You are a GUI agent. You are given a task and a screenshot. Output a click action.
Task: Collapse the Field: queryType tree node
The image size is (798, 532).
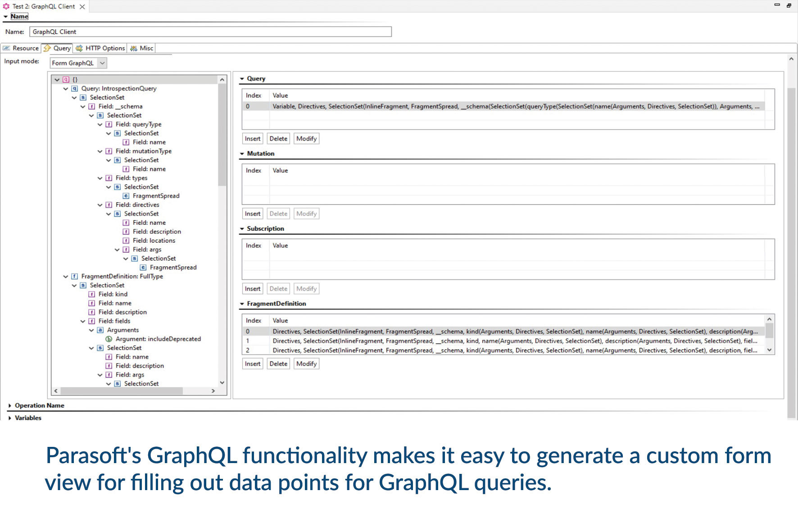point(100,124)
